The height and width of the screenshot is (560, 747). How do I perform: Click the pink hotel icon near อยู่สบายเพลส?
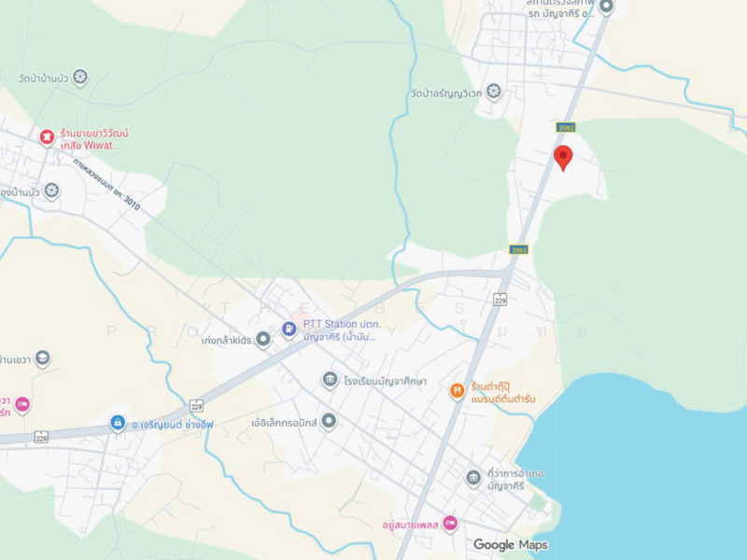(450, 524)
